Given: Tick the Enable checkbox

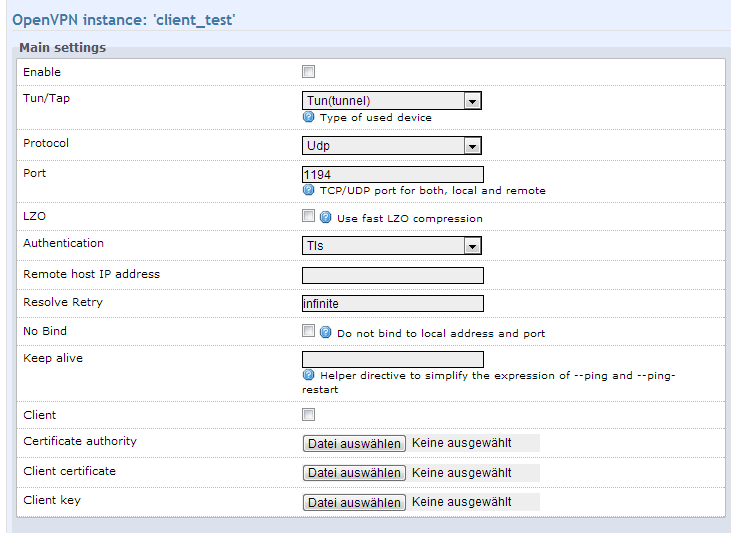Looking at the screenshot, I should [x=309, y=72].
